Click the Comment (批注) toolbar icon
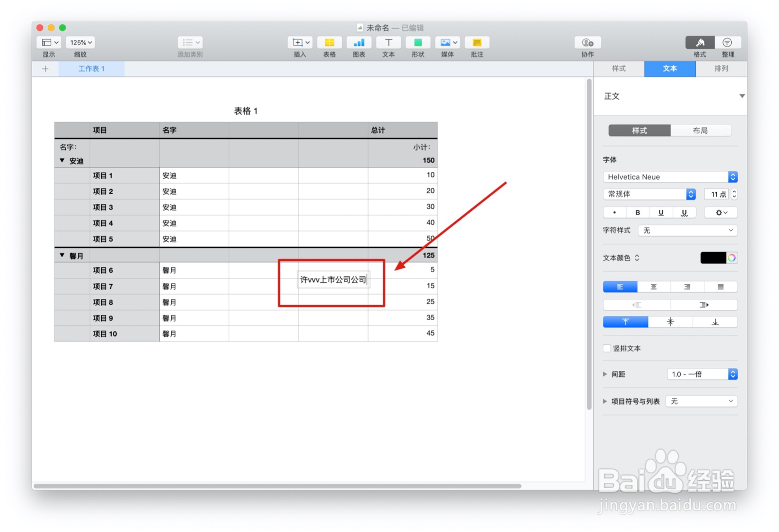Image resolution: width=779 pixels, height=532 pixels. pos(477,42)
